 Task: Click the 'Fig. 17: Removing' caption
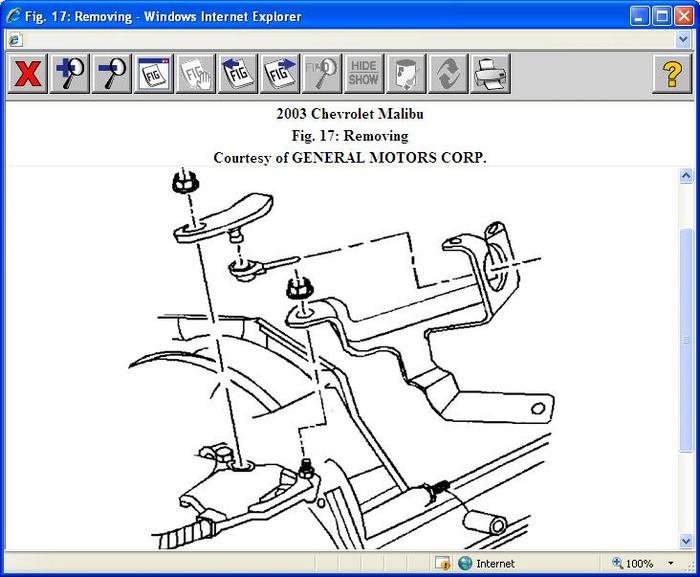350,136
